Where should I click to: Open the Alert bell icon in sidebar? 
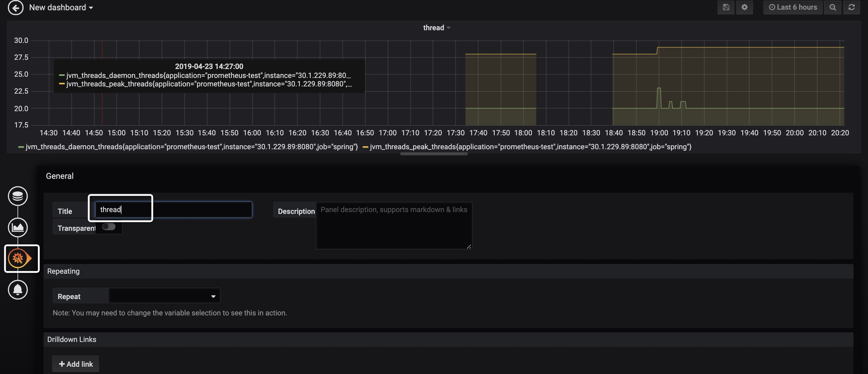pyautogui.click(x=18, y=289)
